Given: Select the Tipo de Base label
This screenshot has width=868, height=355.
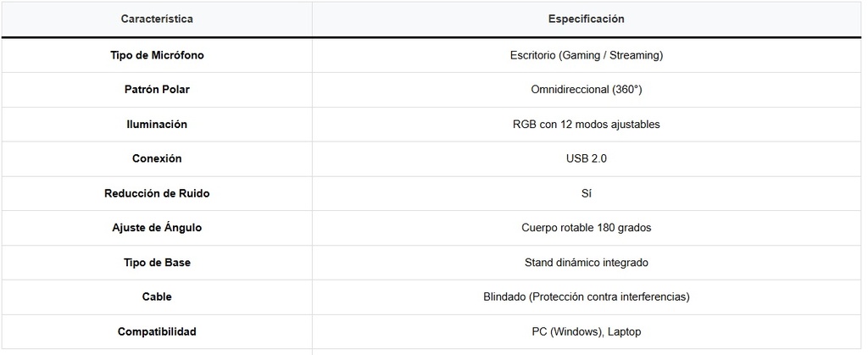Looking at the screenshot, I should (x=157, y=263).
